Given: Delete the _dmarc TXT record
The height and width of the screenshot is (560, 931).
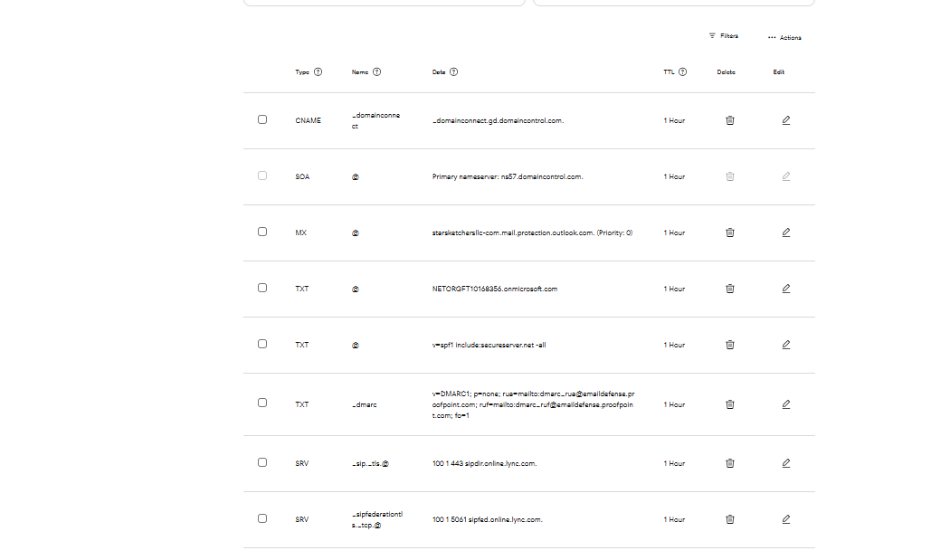Looking at the screenshot, I should 730,404.
